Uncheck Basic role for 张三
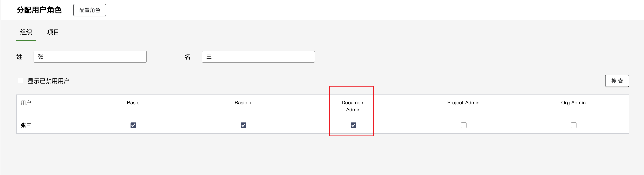Viewport: 644px width, 175px height. pos(133,125)
